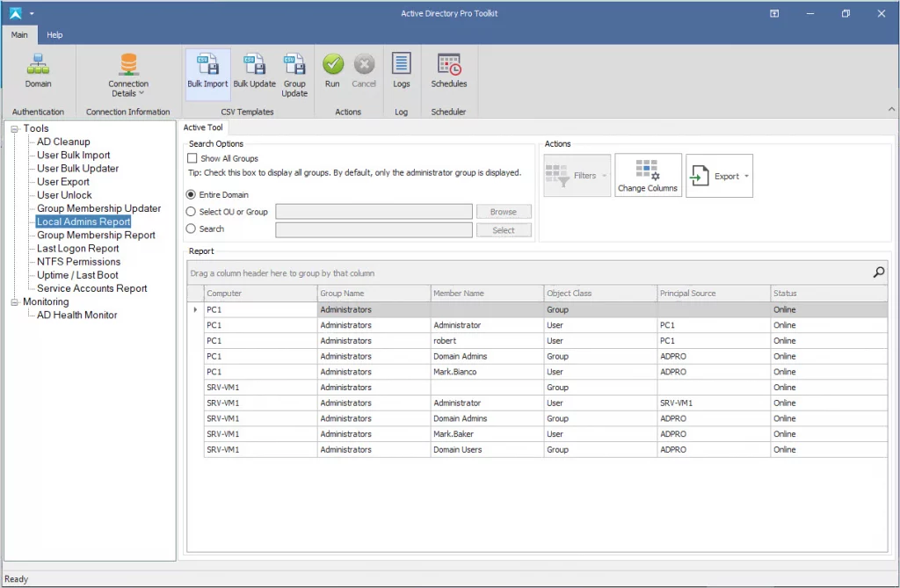This screenshot has height=588, width=900.
Task: Click the report search magnifier icon
Action: point(879,272)
